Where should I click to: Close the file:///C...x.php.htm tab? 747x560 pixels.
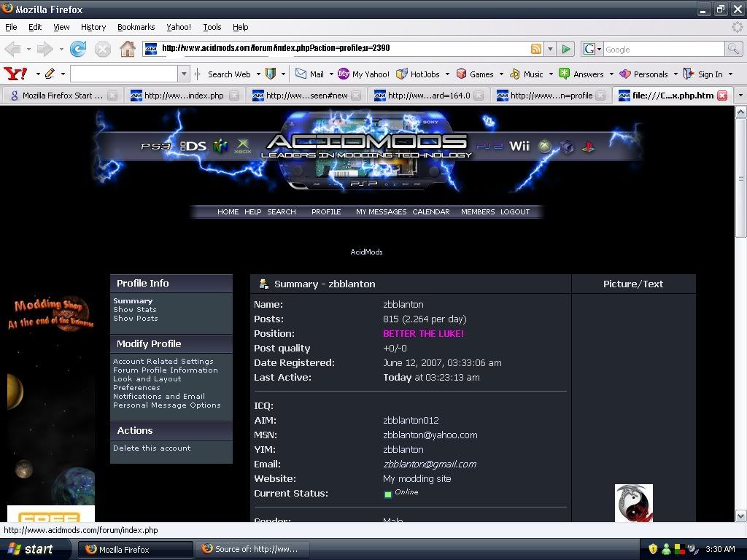click(722, 96)
